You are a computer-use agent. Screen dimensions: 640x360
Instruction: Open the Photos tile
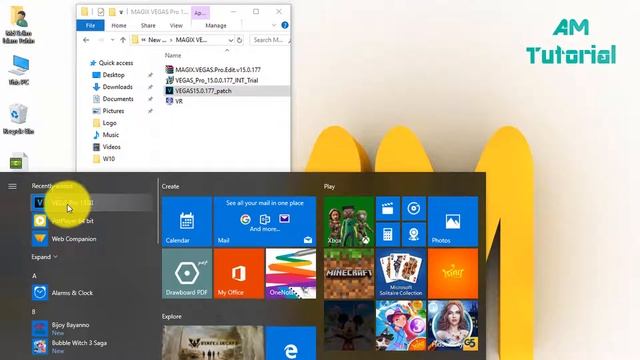(x=453, y=222)
